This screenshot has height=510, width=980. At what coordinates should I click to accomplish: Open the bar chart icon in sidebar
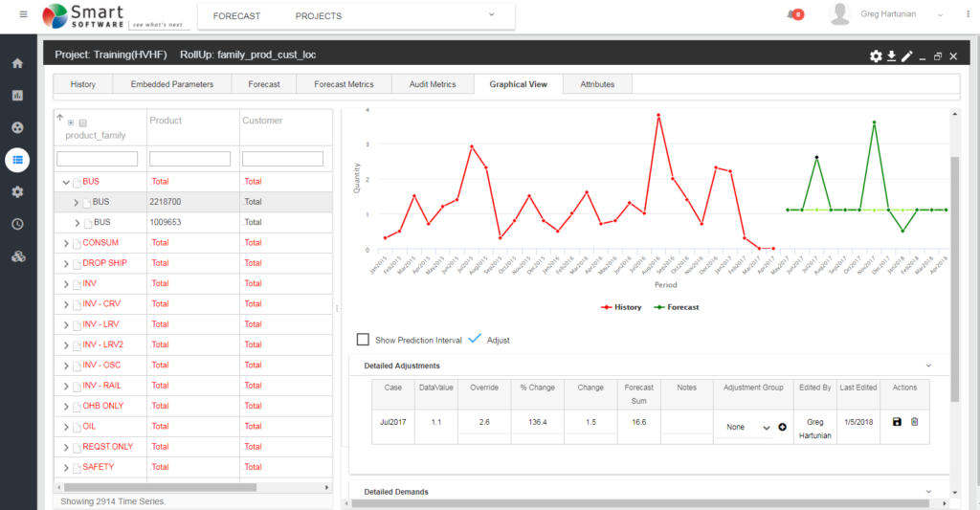pos(17,96)
